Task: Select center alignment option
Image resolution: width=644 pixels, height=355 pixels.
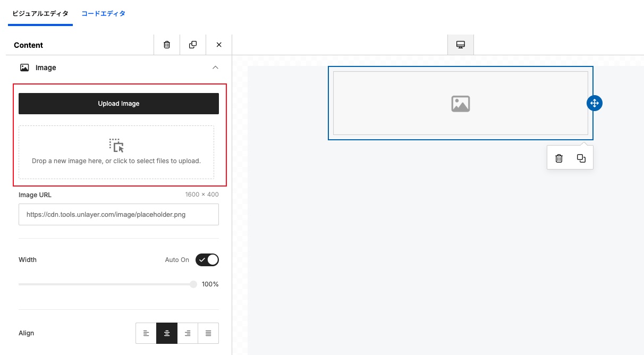Action: click(167, 333)
